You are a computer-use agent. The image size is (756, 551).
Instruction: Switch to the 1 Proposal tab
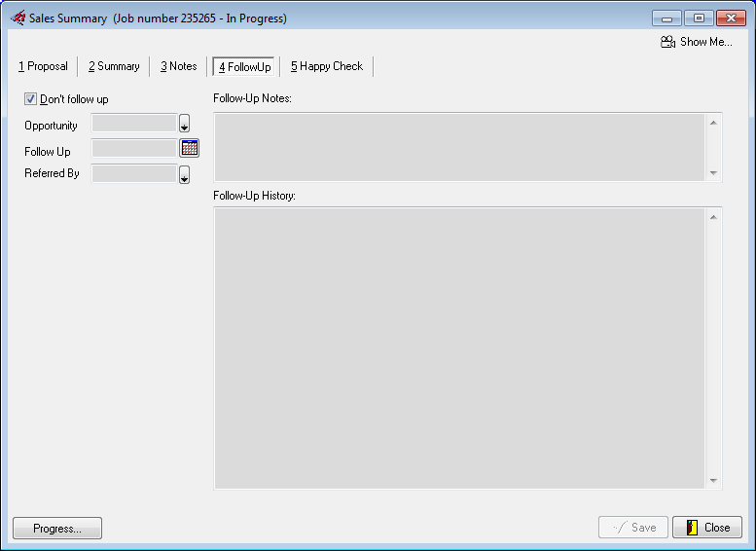click(x=43, y=66)
